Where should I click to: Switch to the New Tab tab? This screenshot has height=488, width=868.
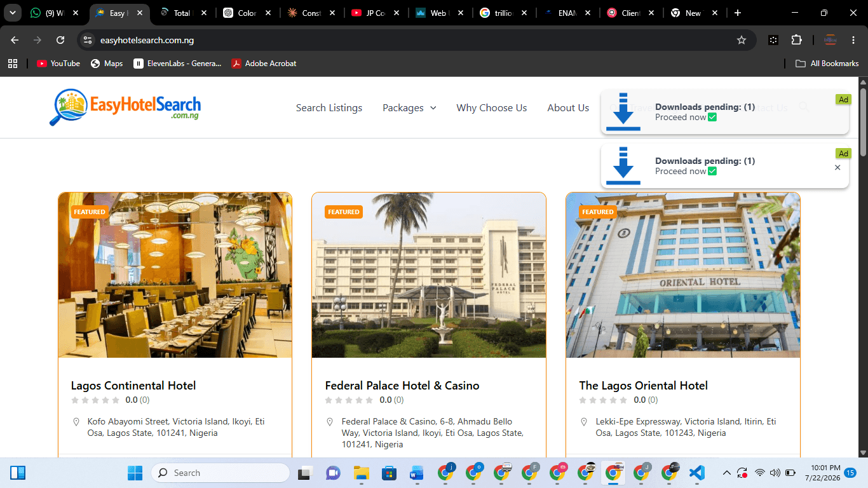click(693, 13)
